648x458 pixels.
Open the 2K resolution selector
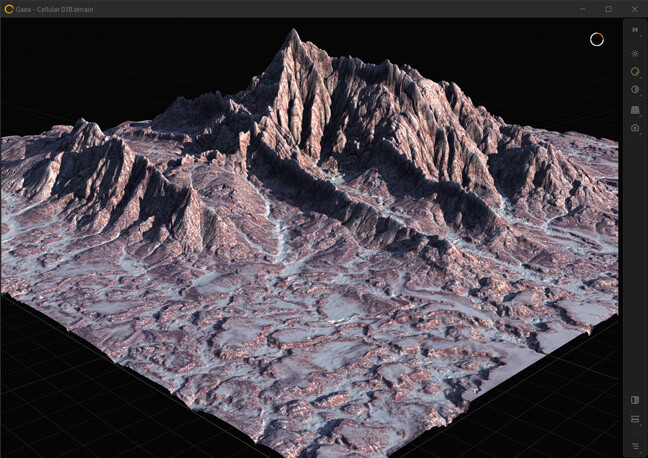[634, 31]
